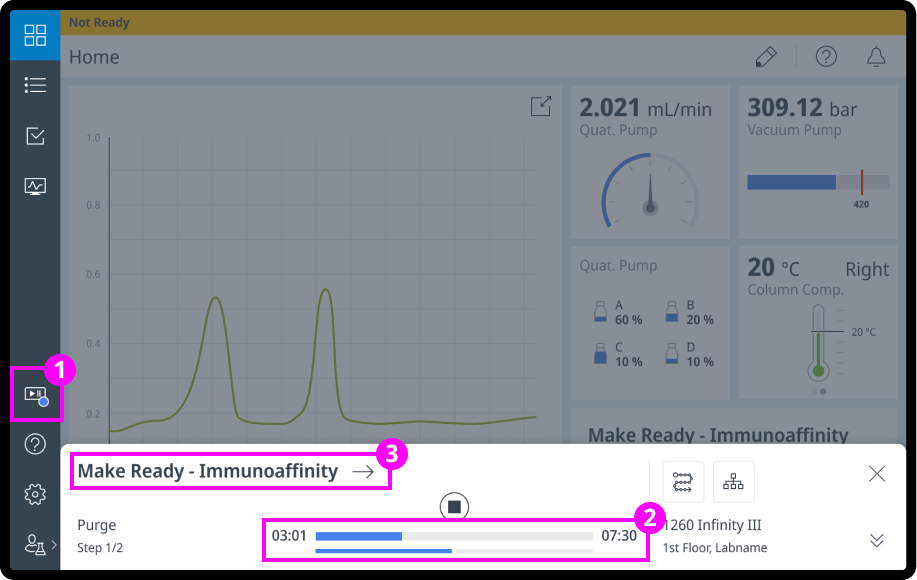Stop the running Purge step
Viewport: 917px width, 580px height.
click(454, 507)
